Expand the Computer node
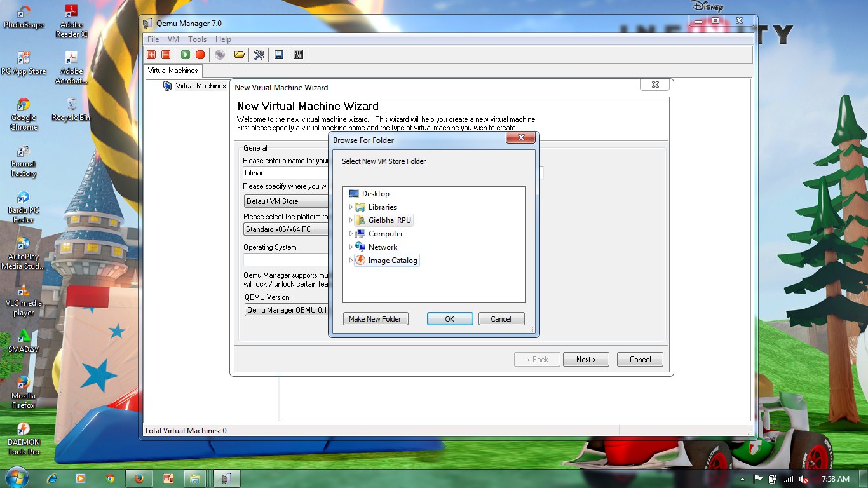868x488 pixels. pos(351,234)
